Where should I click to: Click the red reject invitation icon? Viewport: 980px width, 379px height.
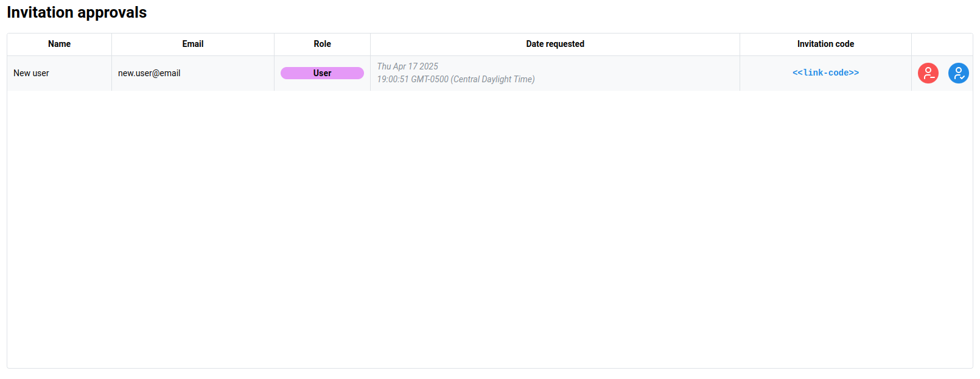pos(928,73)
